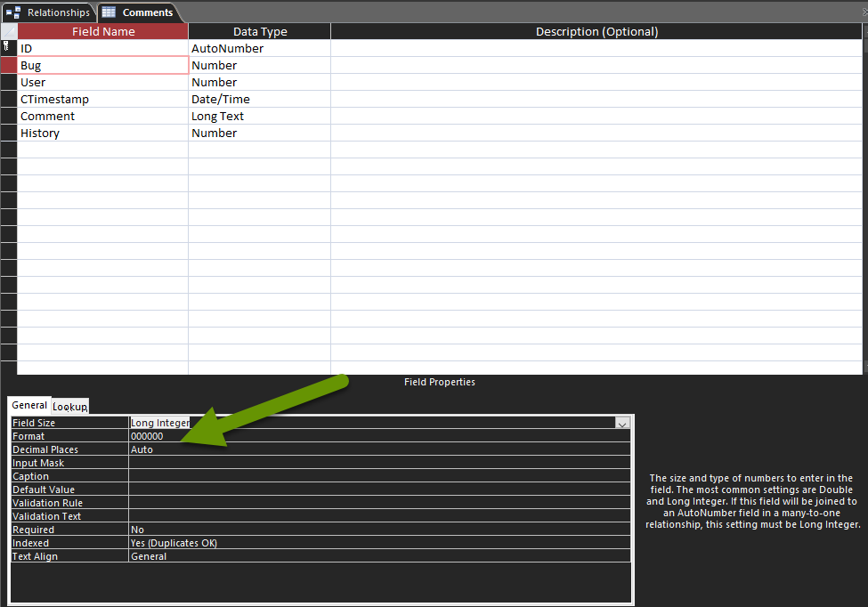This screenshot has width=868, height=607.
Task: Click the row selector next to History
Action: (7, 133)
